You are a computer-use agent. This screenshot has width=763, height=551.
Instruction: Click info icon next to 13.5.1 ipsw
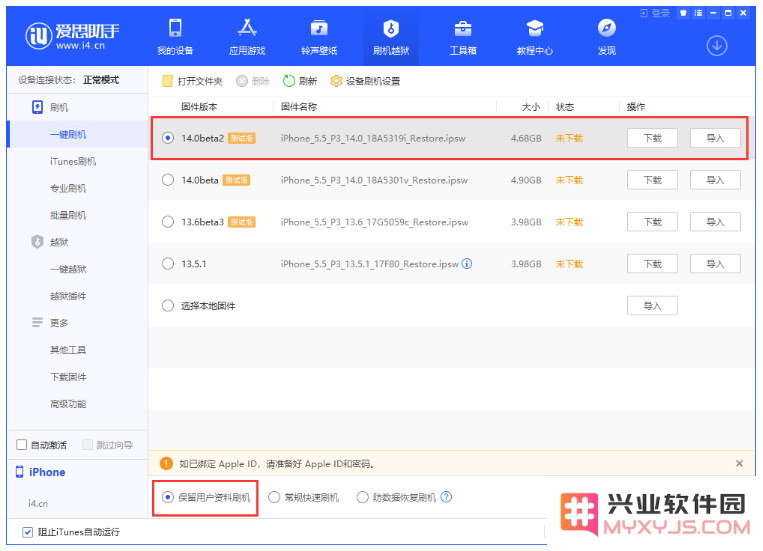pos(467,264)
